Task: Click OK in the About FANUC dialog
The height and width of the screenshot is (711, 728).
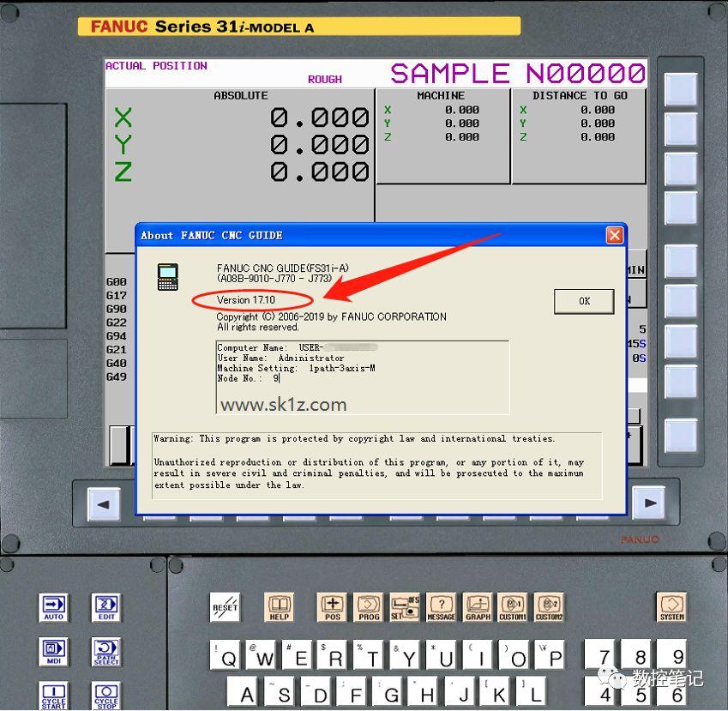Action: coord(584,301)
